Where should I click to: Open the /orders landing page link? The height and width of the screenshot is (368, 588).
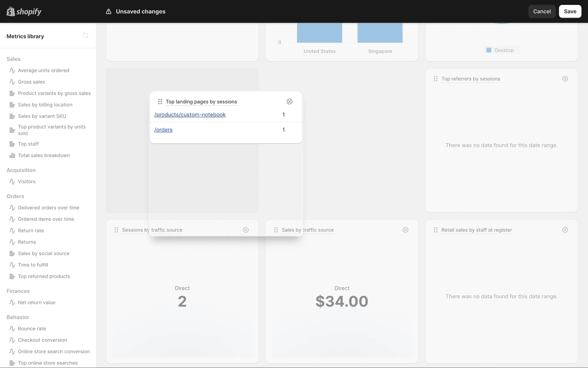point(163,130)
